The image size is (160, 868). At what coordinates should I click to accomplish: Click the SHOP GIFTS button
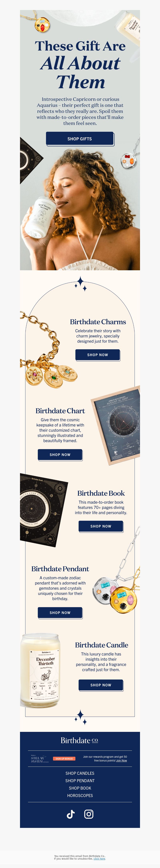pyautogui.click(x=80, y=139)
